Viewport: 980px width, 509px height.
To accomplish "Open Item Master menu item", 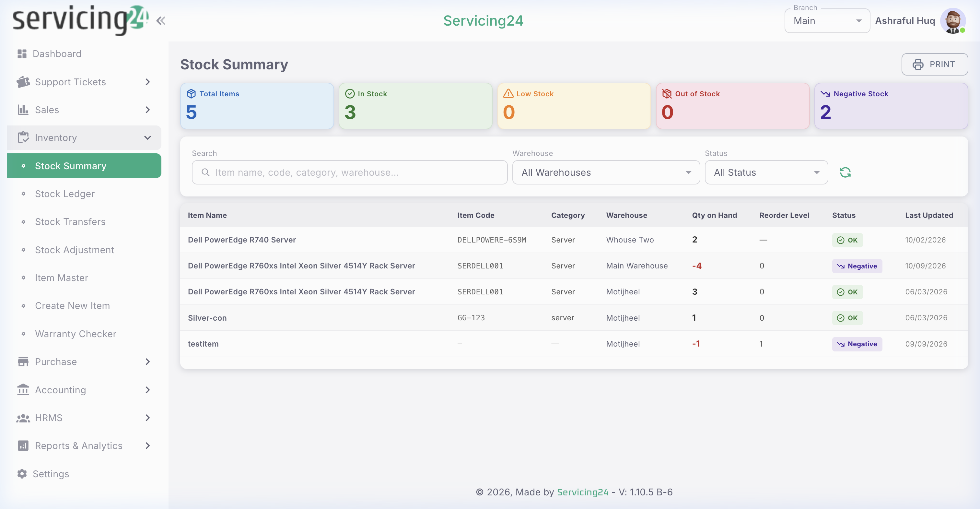I will [84, 278].
